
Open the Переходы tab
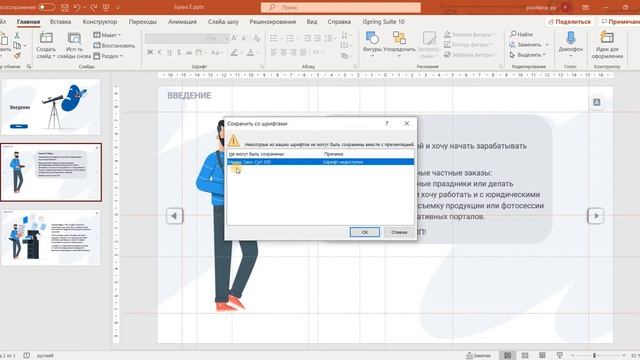coord(142,22)
